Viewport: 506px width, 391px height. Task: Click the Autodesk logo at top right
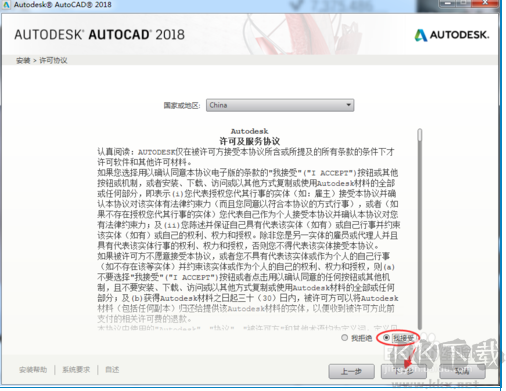pos(452,35)
